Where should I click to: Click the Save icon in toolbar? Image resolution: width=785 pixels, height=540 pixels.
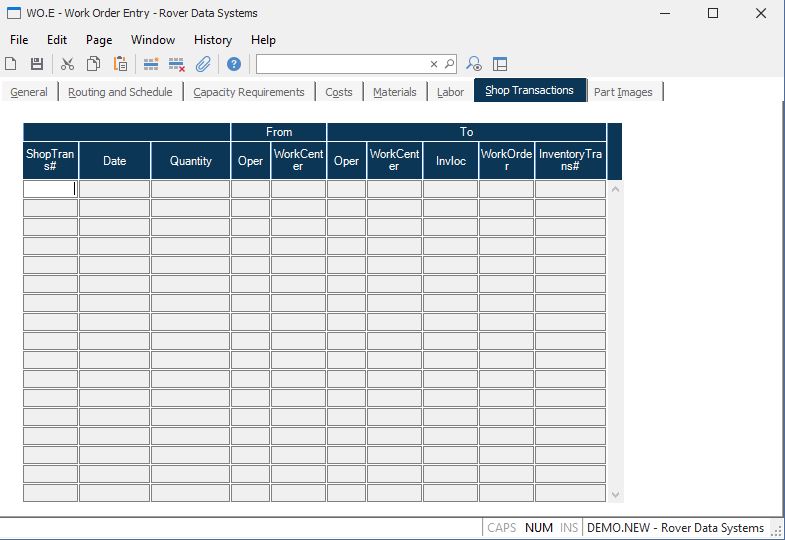37,64
